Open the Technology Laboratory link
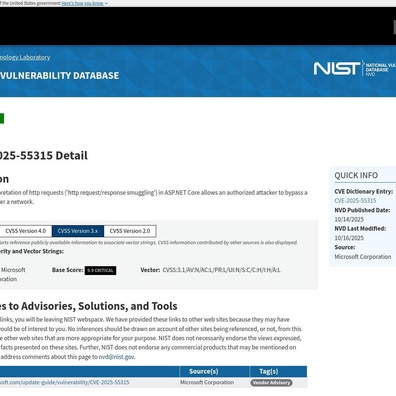 click(25, 57)
